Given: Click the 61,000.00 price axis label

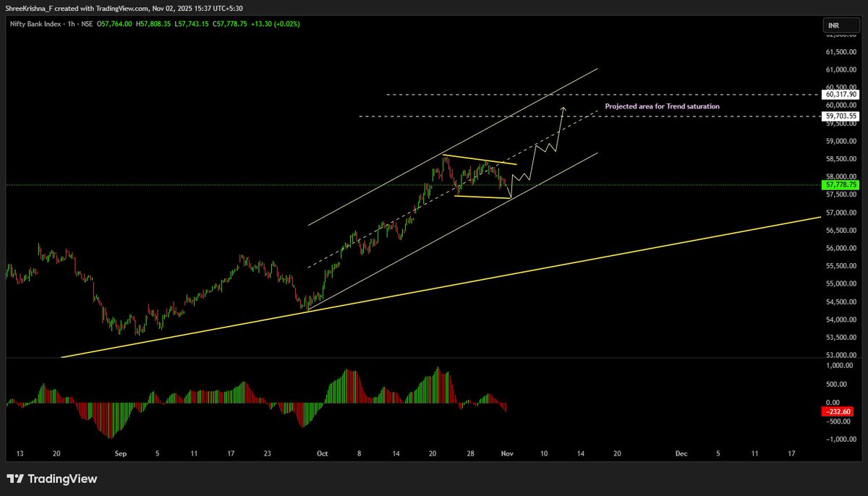Looking at the screenshot, I should tap(841, 70).
